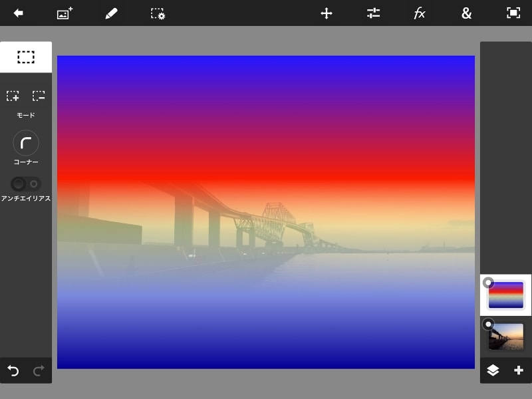Open the add image menu
The height and width of the screenshot is (399, 532).
[65, 13]
